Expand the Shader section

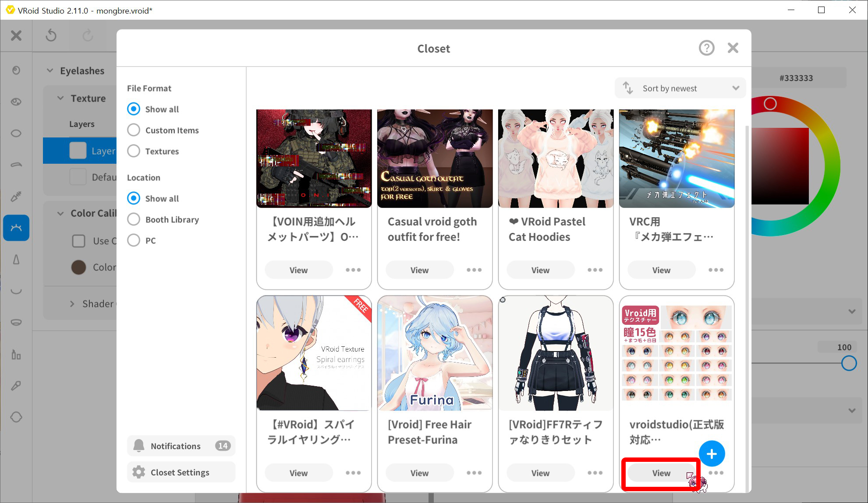[72, 304]
